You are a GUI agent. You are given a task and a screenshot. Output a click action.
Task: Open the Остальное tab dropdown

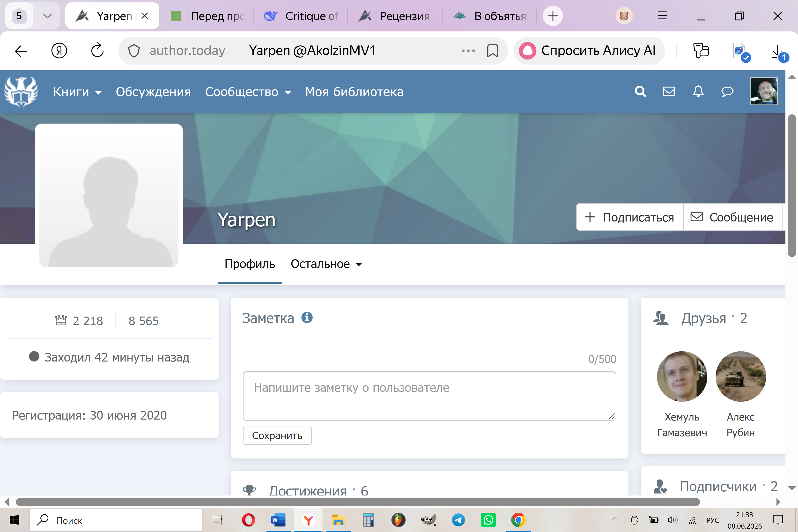326,264
